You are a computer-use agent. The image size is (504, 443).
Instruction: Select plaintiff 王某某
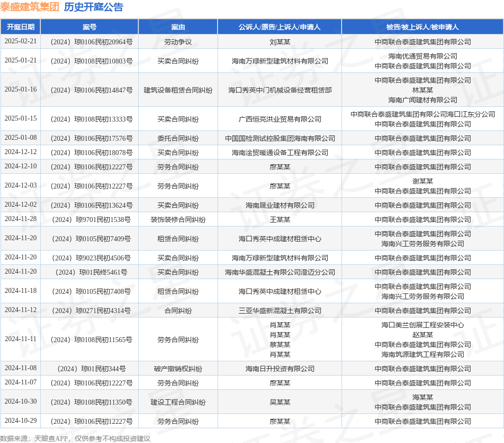tap(280, 220)
